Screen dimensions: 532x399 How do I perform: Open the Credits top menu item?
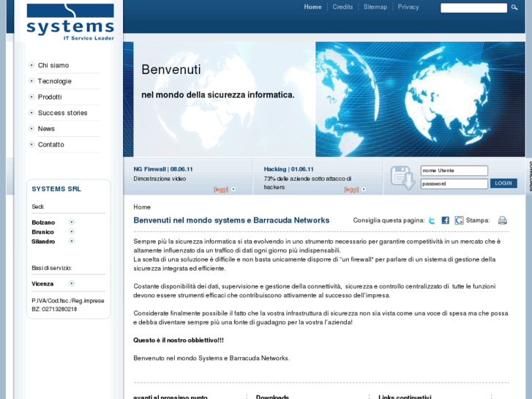[x=342, y=7]
